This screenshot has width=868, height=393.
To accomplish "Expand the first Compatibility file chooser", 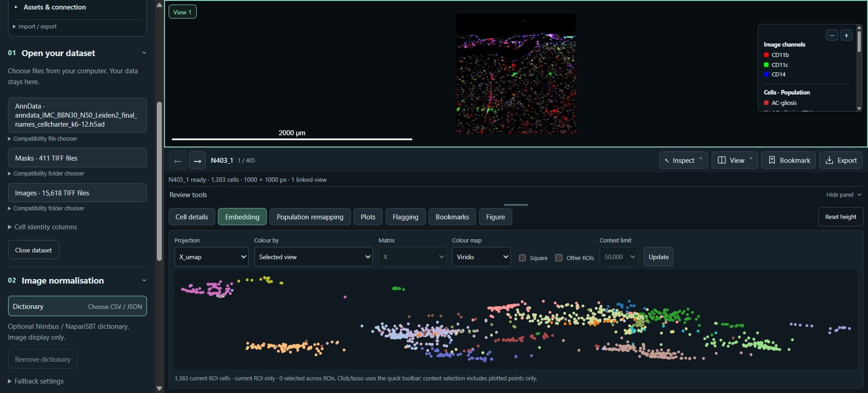I will (x=42, y=139).
